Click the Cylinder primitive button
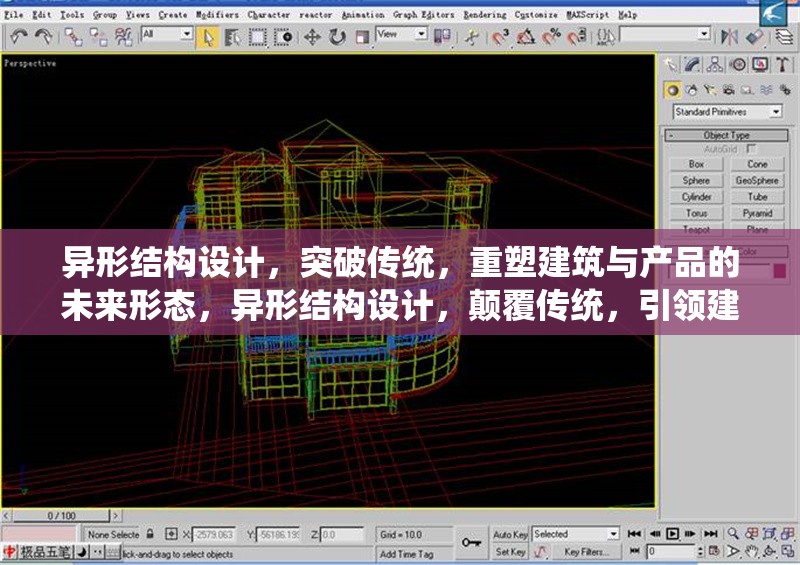 click(696, 196)
